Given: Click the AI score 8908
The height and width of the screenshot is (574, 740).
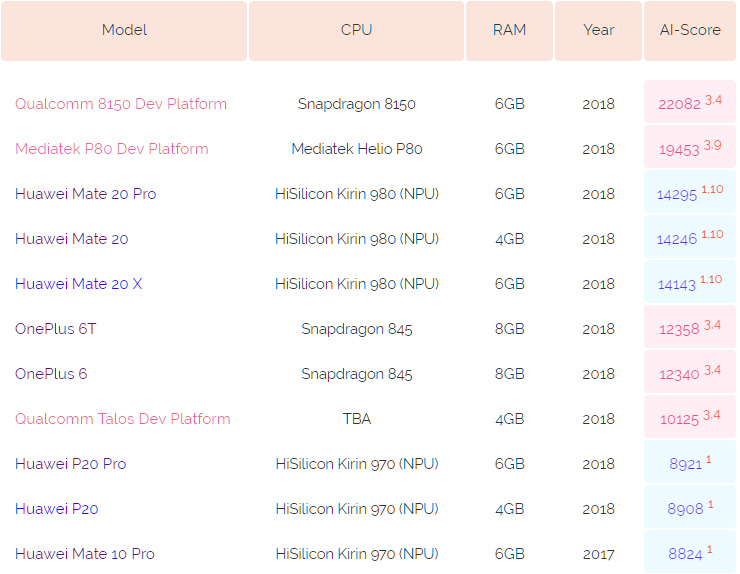Looking at the screenshot, I should [685, 509].
